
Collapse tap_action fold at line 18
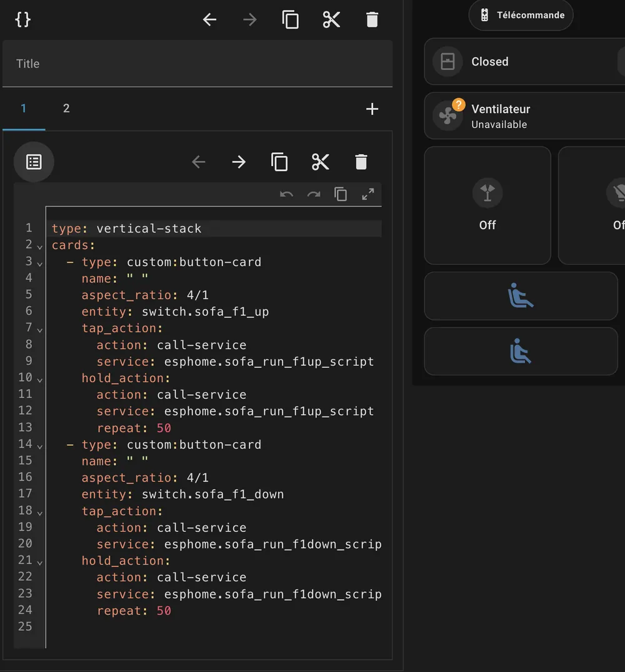click(x=39, y=513)
